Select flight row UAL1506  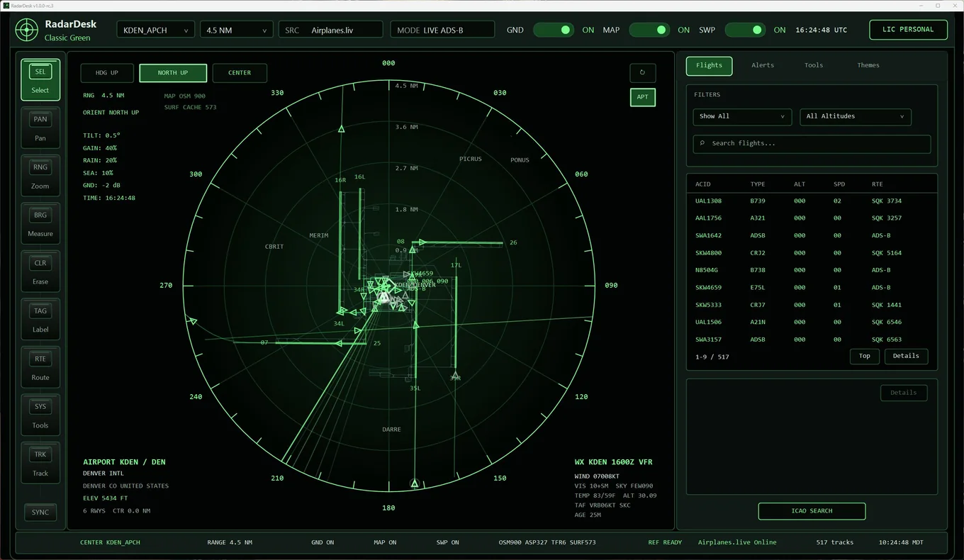[x=812, y=322]
